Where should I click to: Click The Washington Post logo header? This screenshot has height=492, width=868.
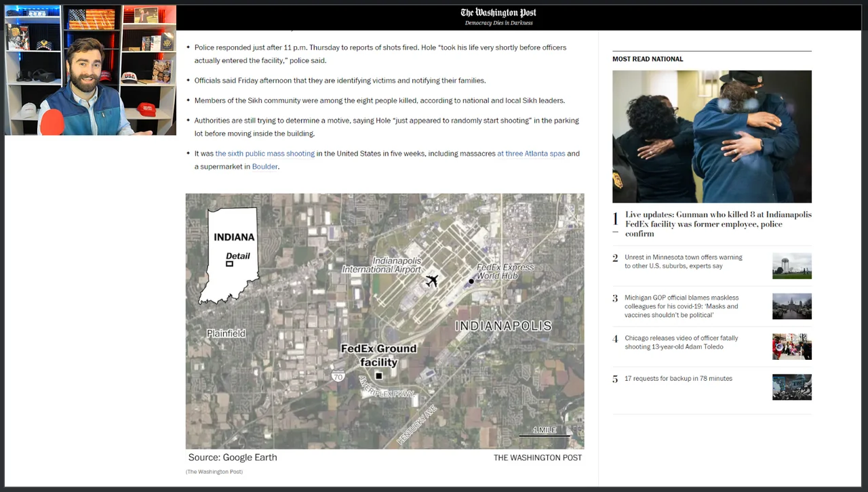point(498,13)
